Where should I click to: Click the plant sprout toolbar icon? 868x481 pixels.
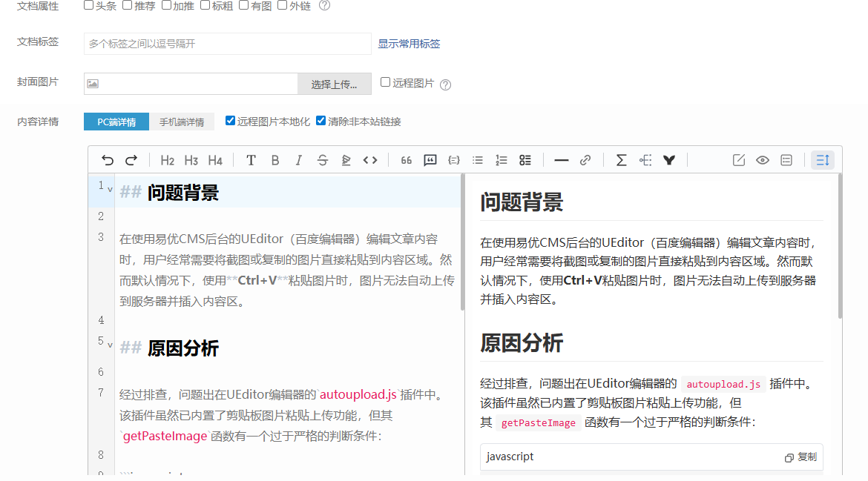(669, 160)
